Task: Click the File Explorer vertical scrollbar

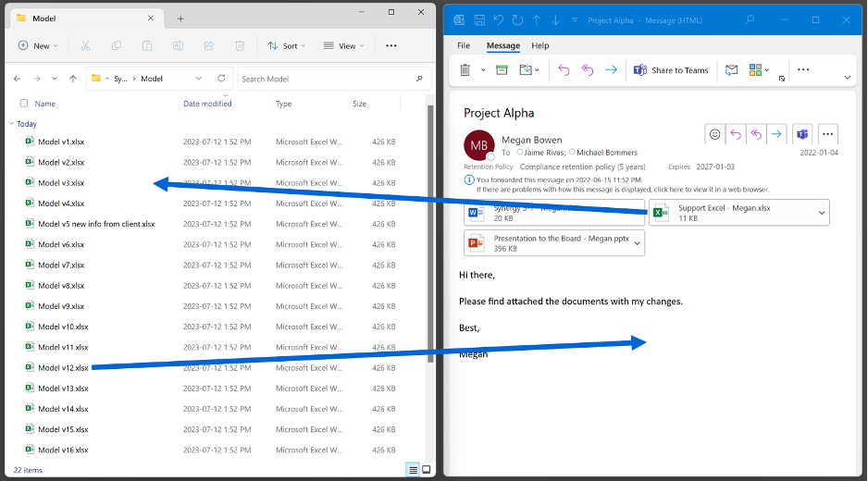Action: 430,232
